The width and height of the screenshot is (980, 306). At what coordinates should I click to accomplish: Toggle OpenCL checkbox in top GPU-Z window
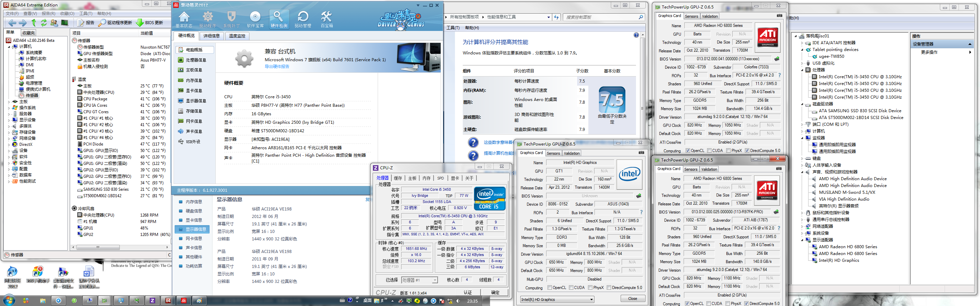(x=687, y=151)
